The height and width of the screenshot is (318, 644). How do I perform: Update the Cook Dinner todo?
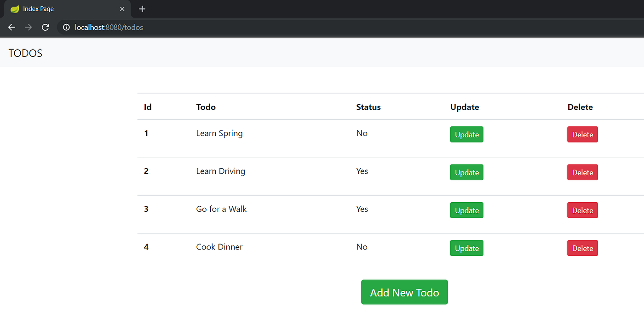pos(466,248)
